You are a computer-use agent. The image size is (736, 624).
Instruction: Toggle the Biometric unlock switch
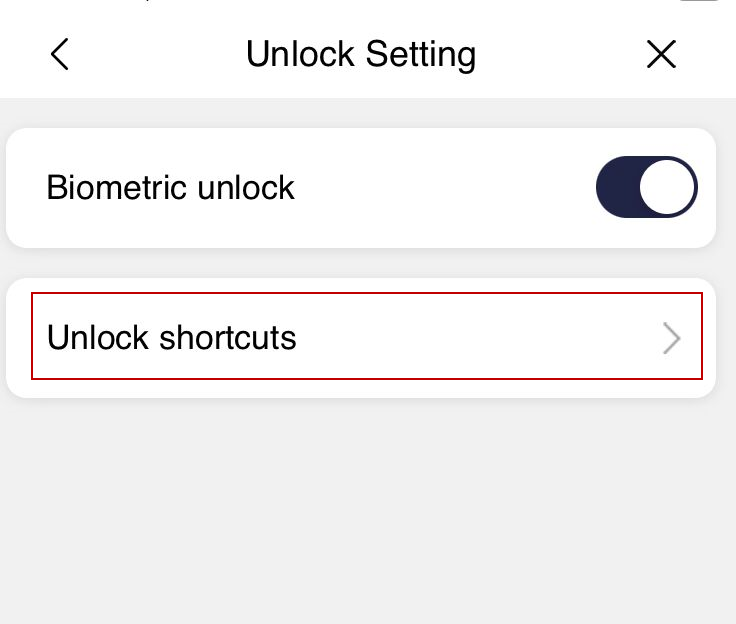(x=646, y=187)
